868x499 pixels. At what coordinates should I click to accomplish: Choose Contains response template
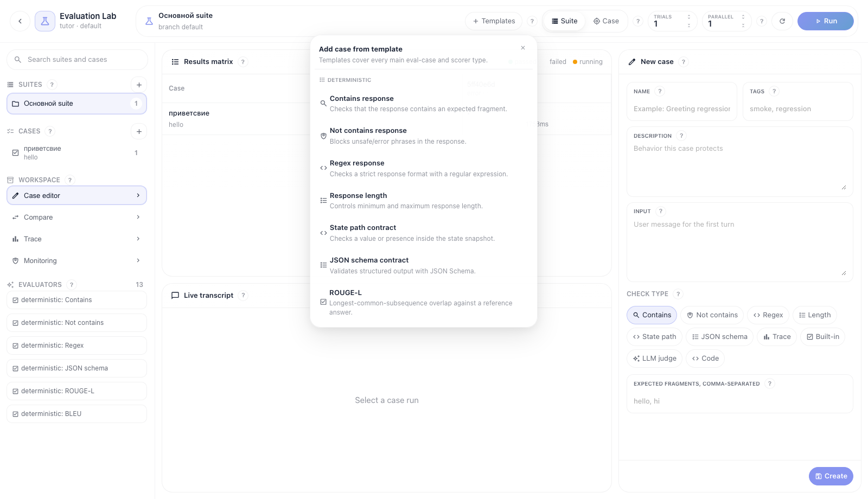point(423,104)
